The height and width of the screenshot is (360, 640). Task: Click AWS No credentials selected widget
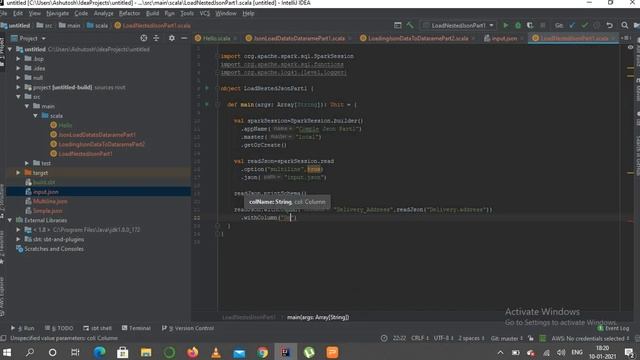pos(590,338)
